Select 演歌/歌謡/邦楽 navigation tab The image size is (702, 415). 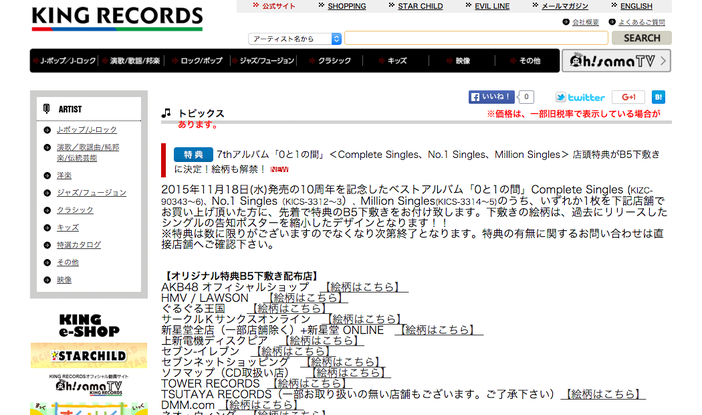[x=133, y=61]
